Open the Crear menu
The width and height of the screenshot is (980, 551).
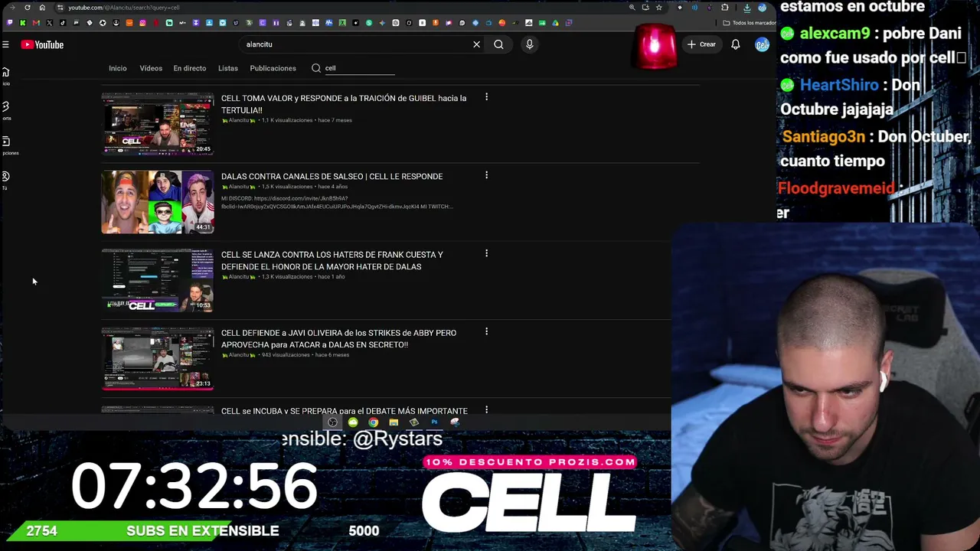(x=701, y=44)
